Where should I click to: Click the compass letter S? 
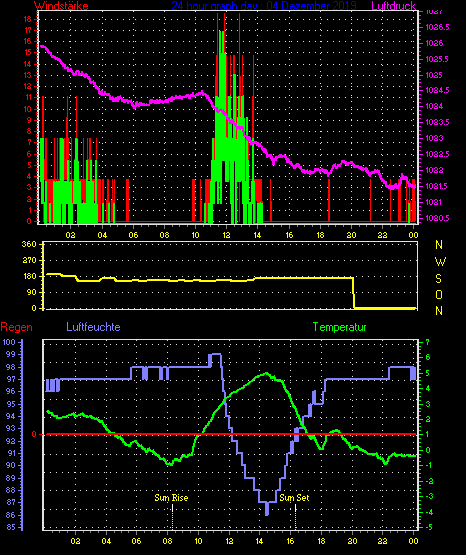pyautogui.click(x=438, y=279)
